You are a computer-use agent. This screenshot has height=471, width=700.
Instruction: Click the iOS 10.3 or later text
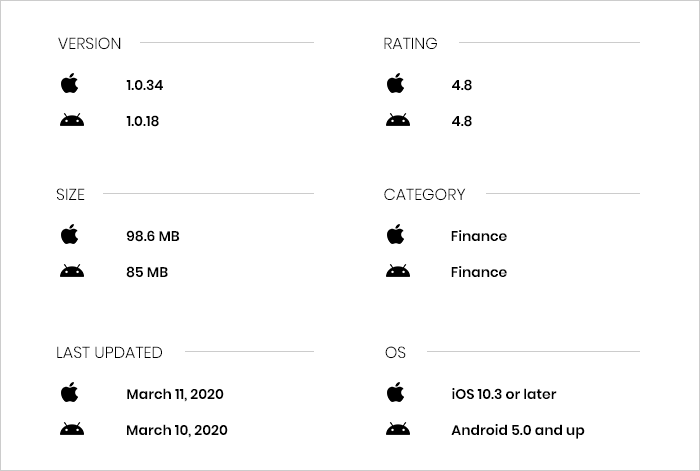pos(503,394)
